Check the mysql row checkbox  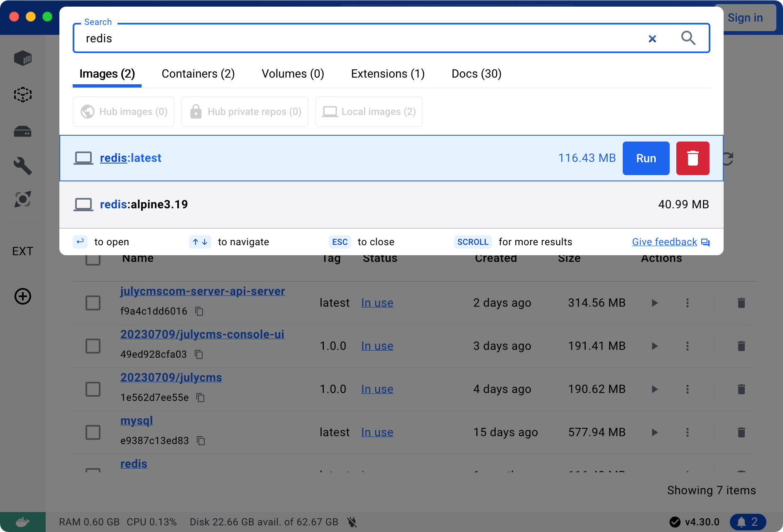coord(93,432)
